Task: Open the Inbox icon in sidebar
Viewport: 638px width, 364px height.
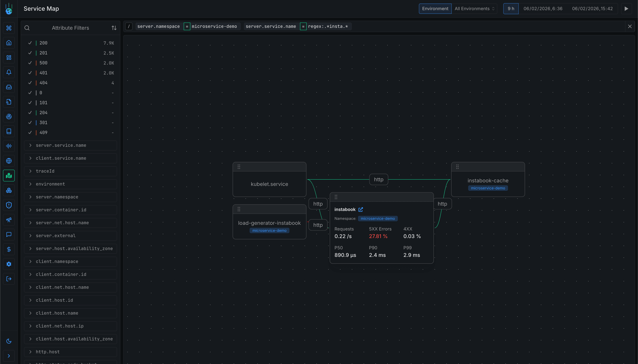Action: [x=9, y=87]
